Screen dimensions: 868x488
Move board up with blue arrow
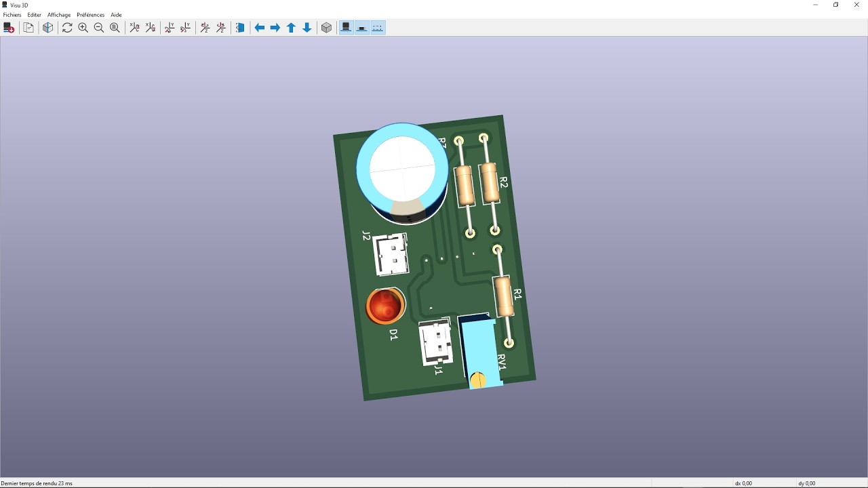pyautogui.click(x=291, y=28)
